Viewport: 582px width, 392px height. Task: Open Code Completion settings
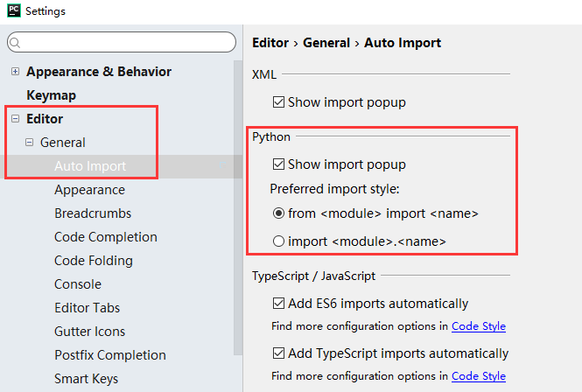point(105,237)
